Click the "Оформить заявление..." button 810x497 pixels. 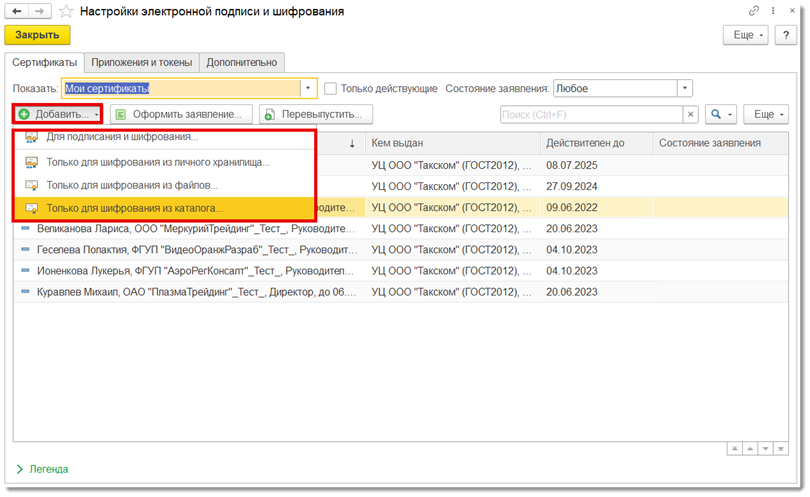pos(180,115)
